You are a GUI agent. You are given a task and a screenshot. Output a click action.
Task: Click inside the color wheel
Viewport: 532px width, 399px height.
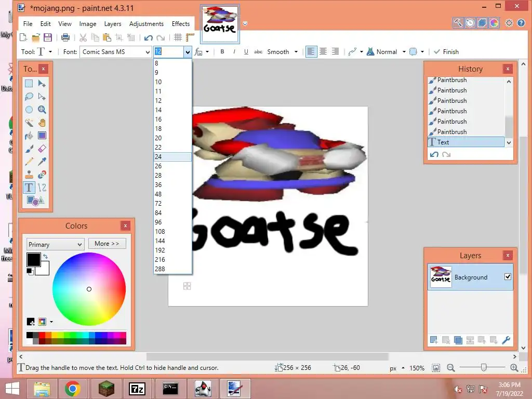(89, 289)
